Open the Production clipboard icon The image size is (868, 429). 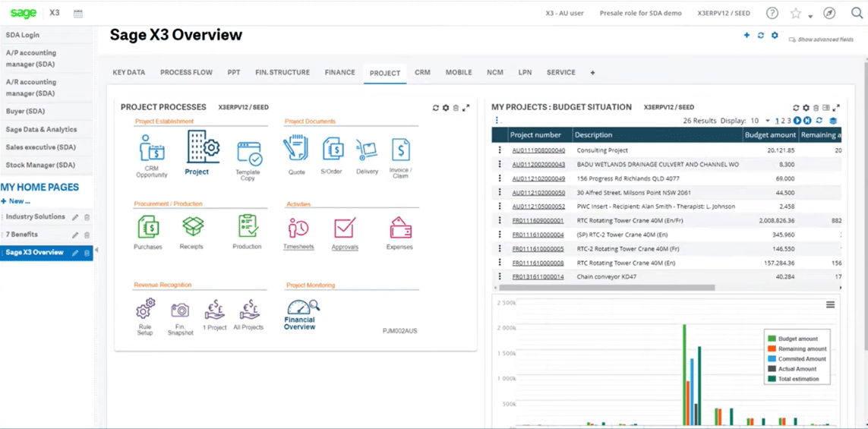tap(248, 226)
